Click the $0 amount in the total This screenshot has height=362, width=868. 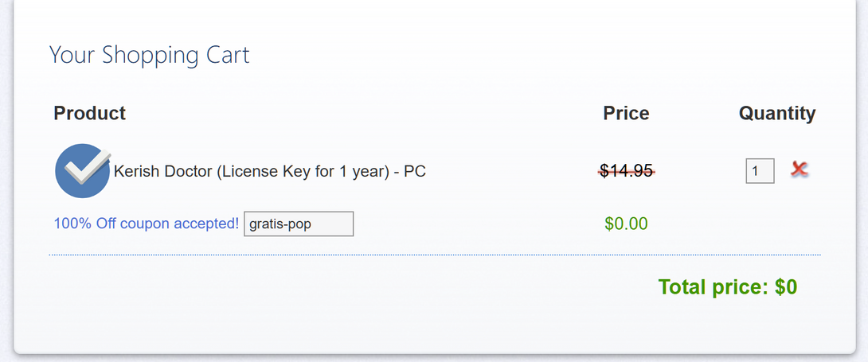786,287
